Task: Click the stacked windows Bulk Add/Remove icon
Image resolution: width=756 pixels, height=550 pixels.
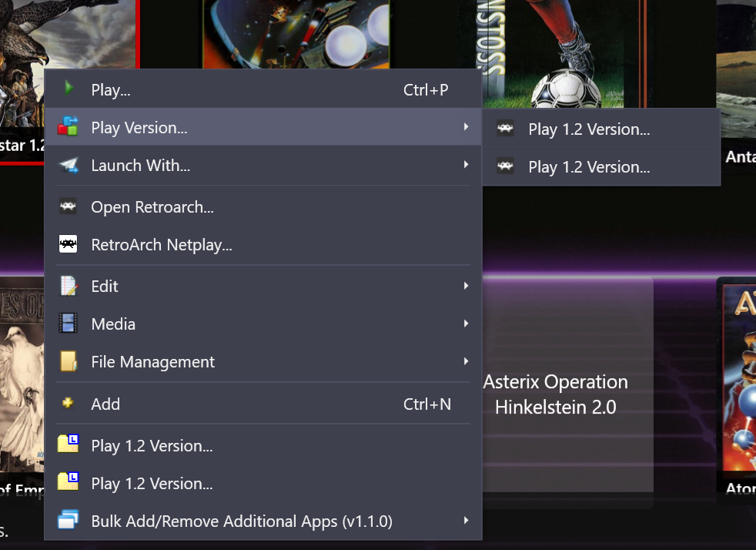Action: pos(68,520)
